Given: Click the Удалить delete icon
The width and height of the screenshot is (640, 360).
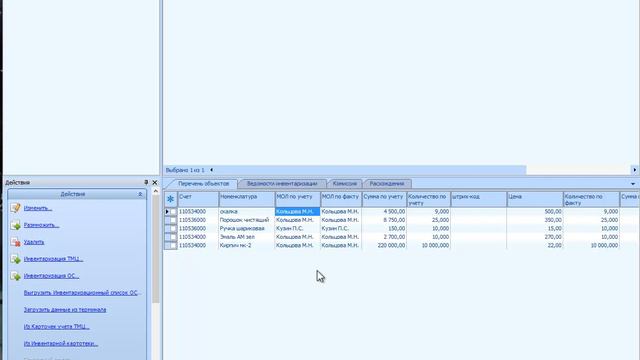Looking at the screenshot, I should point(16,242).
